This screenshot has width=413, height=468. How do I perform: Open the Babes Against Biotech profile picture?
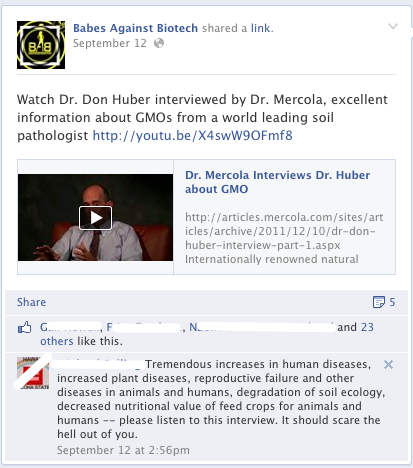click(41, 45)
